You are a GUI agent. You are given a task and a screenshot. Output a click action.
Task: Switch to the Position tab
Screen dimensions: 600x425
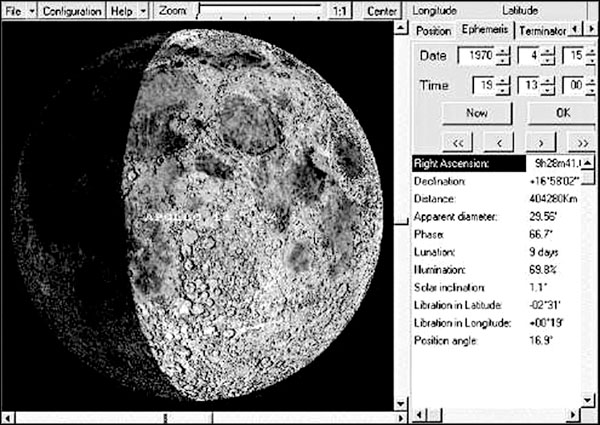[434, 31]
